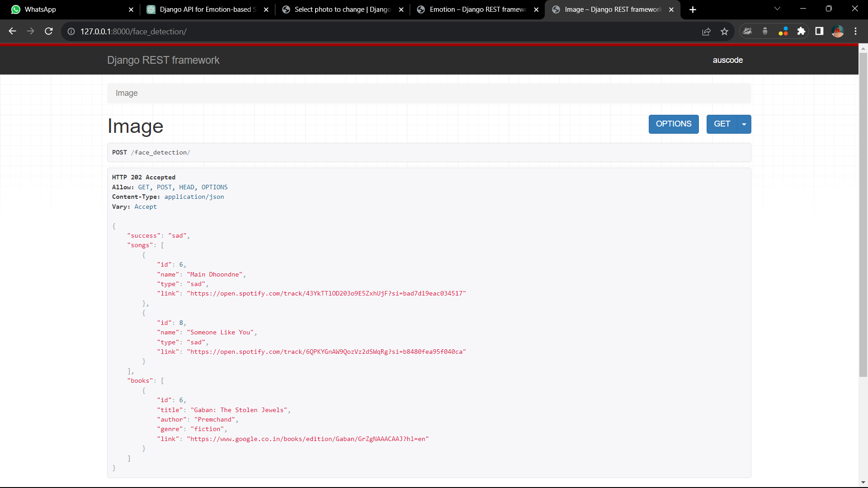Viewport: 868px width, 488px height.
Task: View site information icon in address bar
Action: point(71,31)
